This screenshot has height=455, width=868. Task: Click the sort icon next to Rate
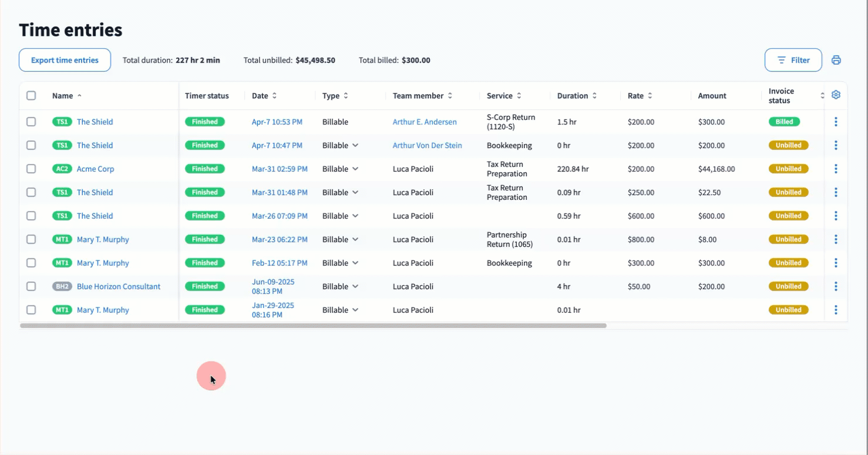650,96
